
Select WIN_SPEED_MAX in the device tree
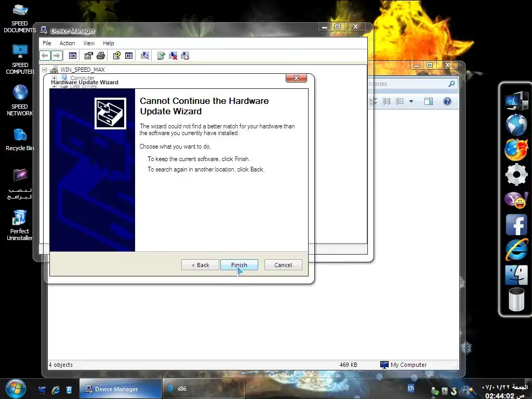pyautogui.click(x=83, y=70)
